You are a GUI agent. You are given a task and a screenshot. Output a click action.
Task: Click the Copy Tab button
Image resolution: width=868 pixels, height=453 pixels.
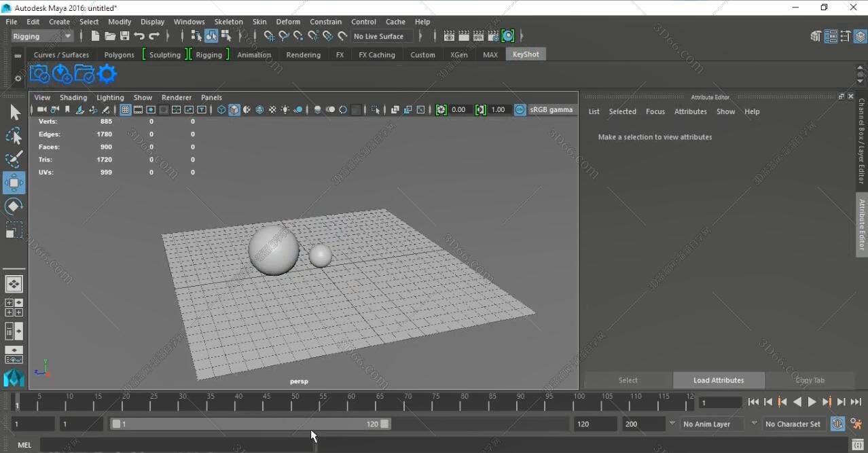[810, 380]
